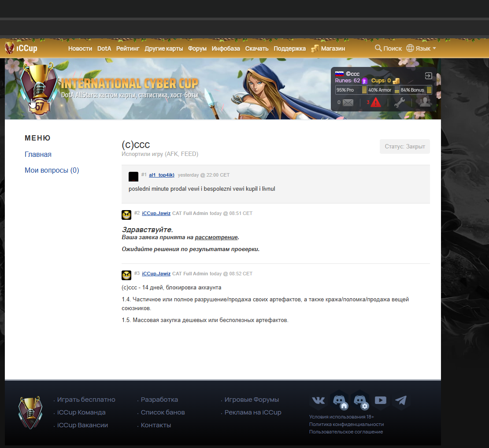This screenshot has width=489, height=448.
Task: Click the Испортили игру (AFK, FEED) subtitle
Action: [160, 154]
